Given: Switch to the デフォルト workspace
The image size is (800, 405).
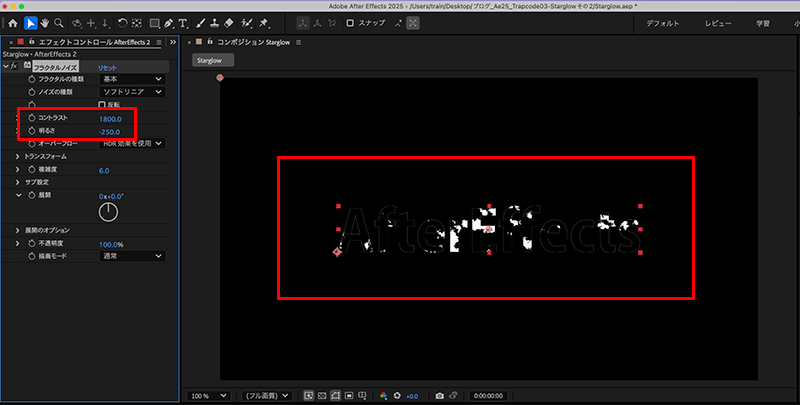Looking at the screenshot, I should click(663, 23).
